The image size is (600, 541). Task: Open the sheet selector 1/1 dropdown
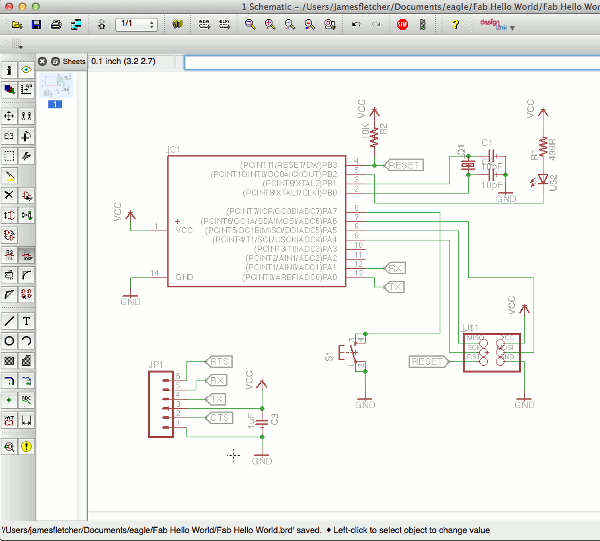pos(137,24)
